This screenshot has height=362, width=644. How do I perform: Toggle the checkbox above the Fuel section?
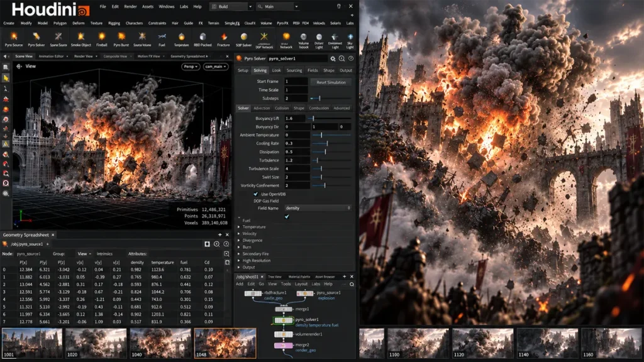(287, 216)
